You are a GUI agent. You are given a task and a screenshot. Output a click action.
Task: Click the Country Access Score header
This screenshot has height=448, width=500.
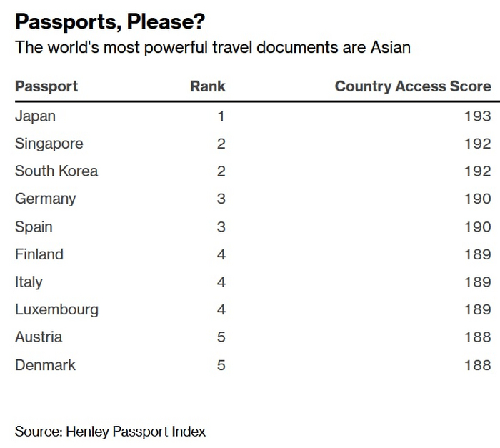pyautogui.click(x=413, y=86)
